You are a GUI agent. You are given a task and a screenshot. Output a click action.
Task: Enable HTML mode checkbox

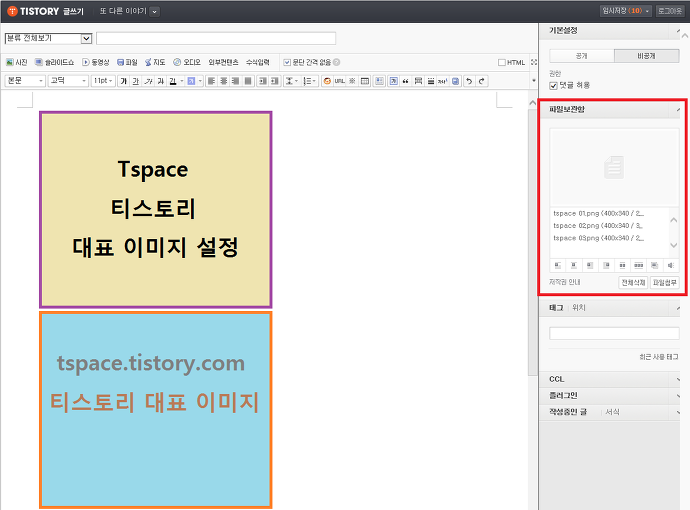pos(502,62)
